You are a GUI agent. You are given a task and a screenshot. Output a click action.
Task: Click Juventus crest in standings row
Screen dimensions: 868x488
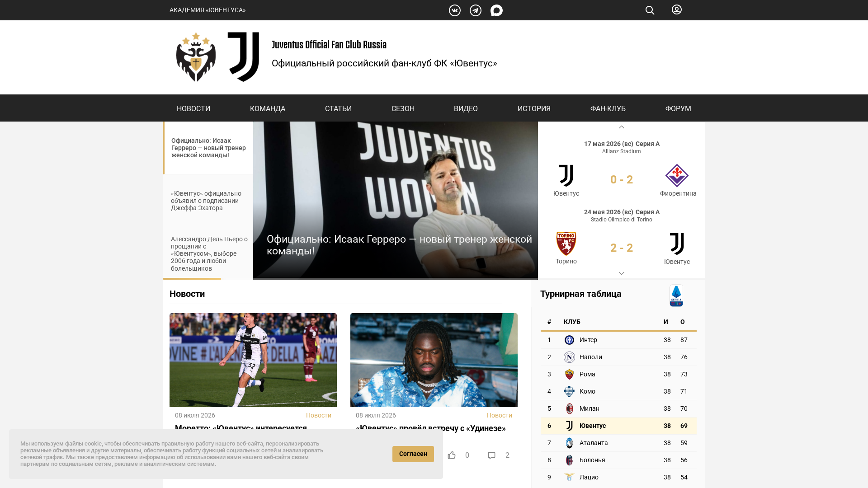pyautogui.click(x=569, y=426)
